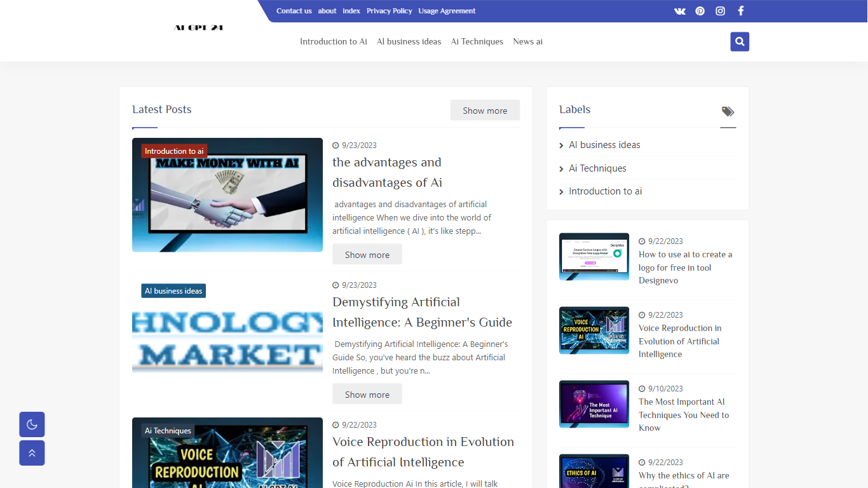Open the News ai menu item
Viewport: 868px width, 488px height.
click(x=527, y=42)
